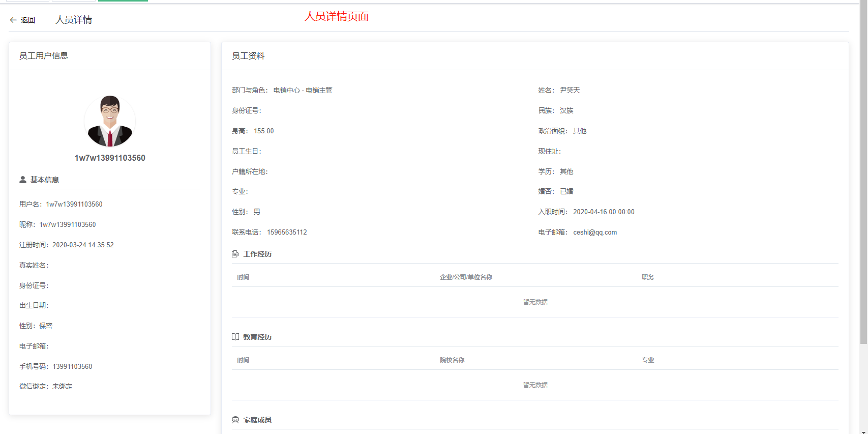
Task: Click the 现住址 field label
Action: pyautogui.click(x=550, y=151)
